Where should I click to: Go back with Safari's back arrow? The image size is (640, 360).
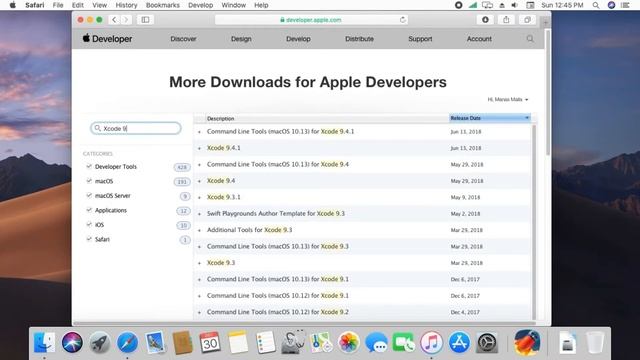point(114,20)
